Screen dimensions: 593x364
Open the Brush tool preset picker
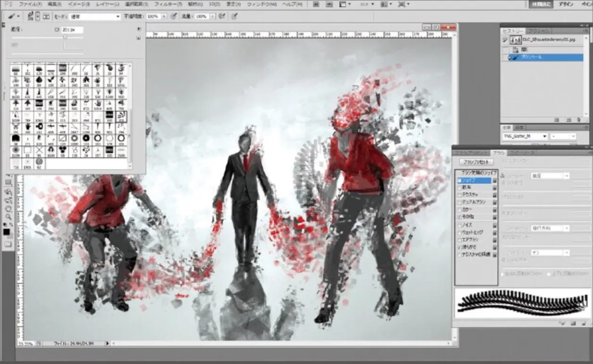[x=13, y=16]
